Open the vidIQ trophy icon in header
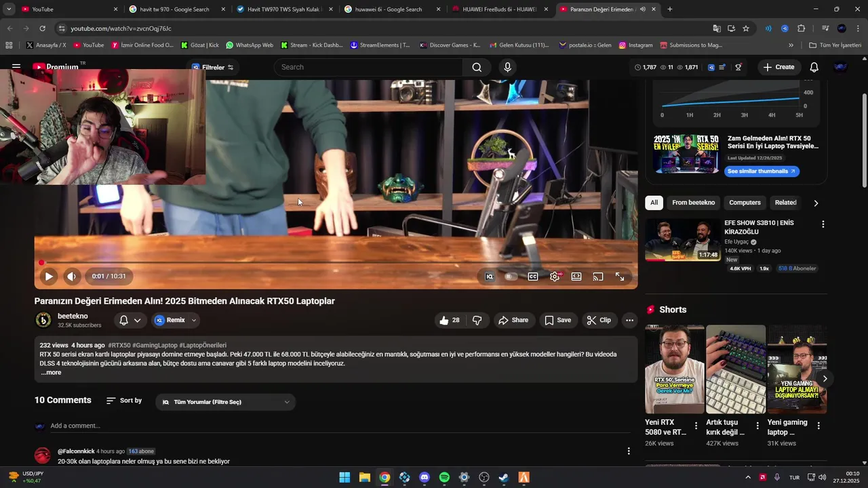This screenshot has width=868, height=488. (738, 67)
